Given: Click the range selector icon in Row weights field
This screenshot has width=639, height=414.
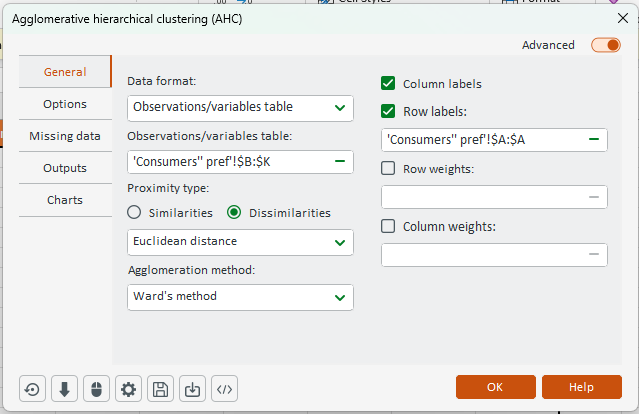Looking at the screenshot, I should [594, 197].
